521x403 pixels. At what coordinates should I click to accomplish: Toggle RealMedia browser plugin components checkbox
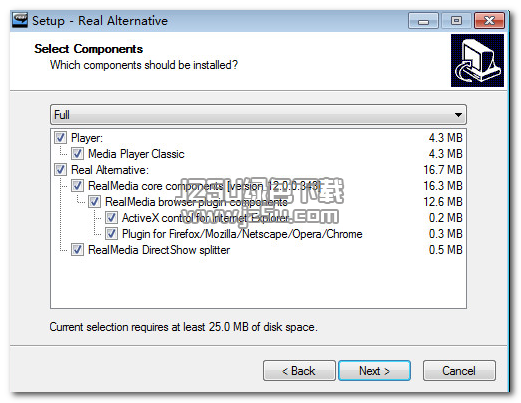click(x=94, y=202)
